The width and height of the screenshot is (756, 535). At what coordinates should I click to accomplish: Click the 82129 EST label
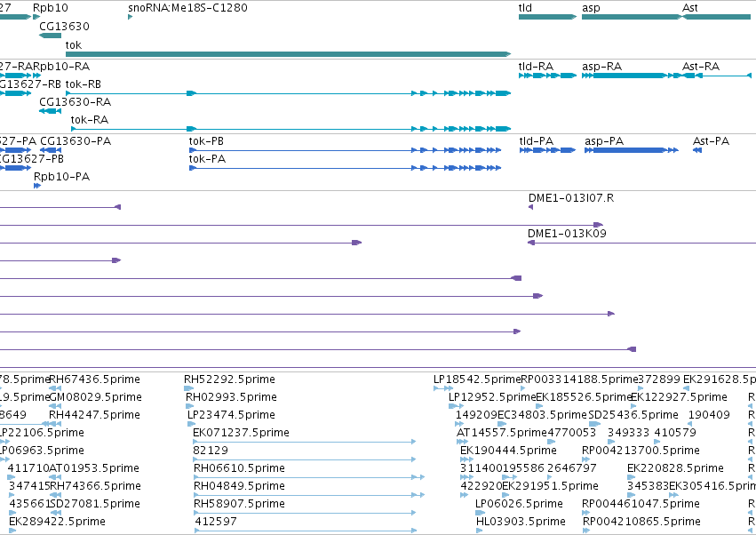coord(211,451)
